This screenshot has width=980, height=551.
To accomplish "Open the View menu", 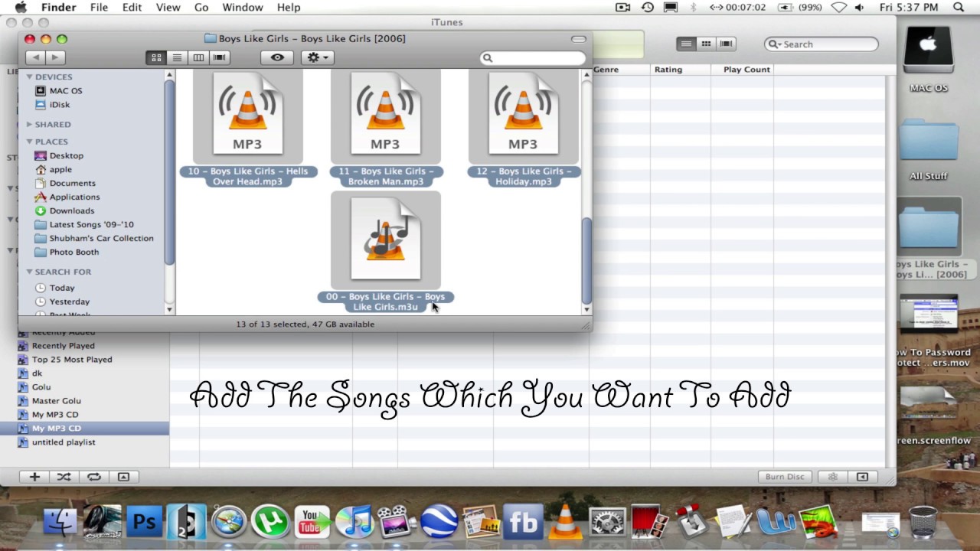I will pos(168,8).
